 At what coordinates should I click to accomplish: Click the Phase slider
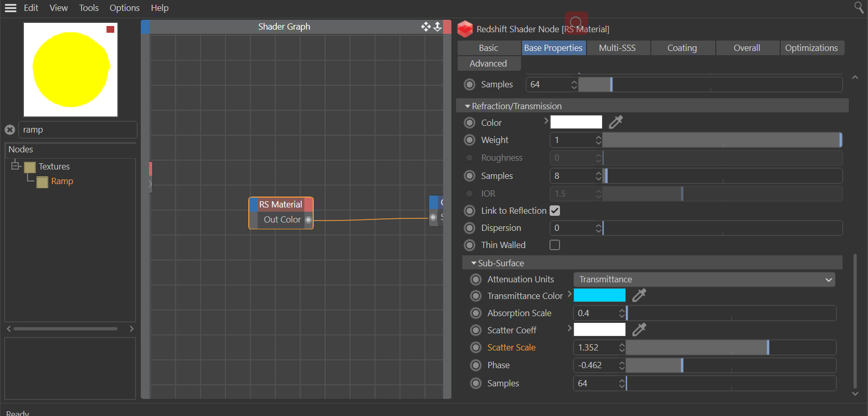(x=731, y=365)
